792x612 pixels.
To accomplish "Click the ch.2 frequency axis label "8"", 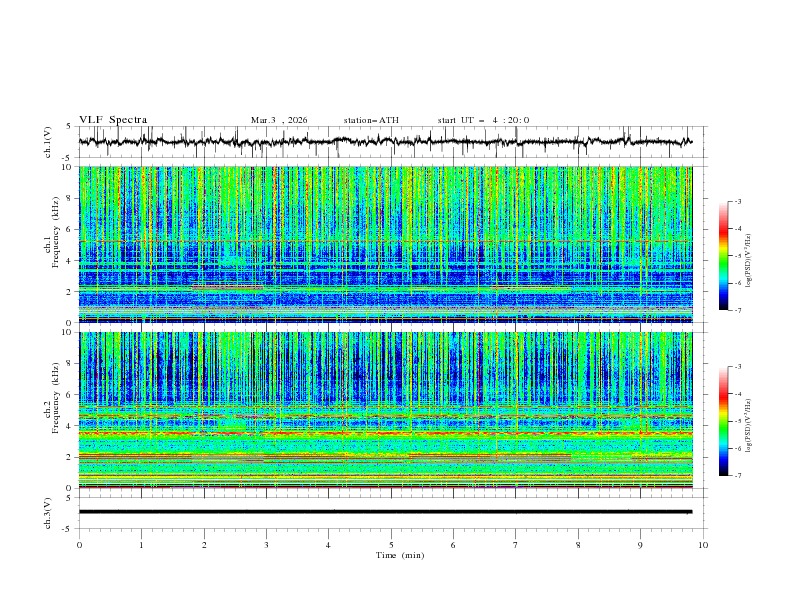I will (x=69, y=364).
